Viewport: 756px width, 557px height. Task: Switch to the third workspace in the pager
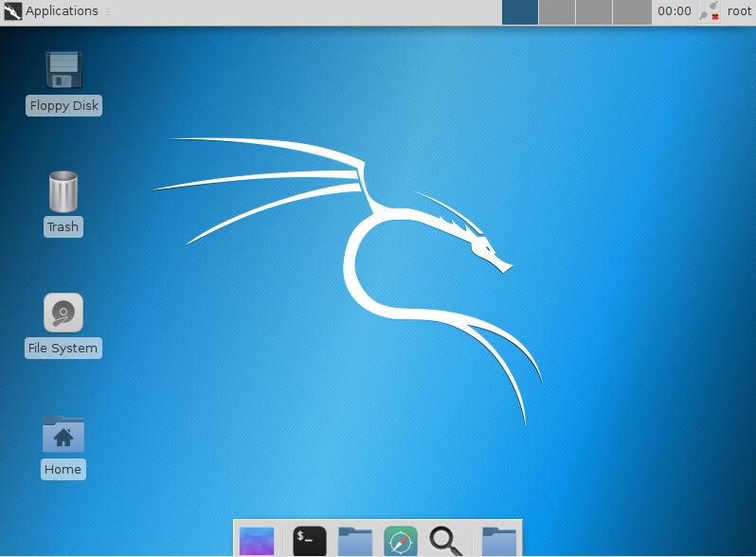point(594,12)
